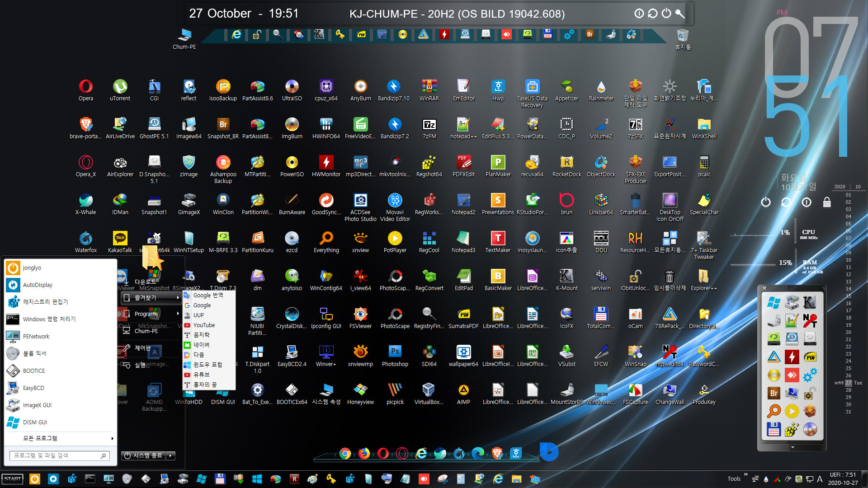Click arrow next to 시스템 종료 button
Viewport: 868px width, 488px height.
171,455
